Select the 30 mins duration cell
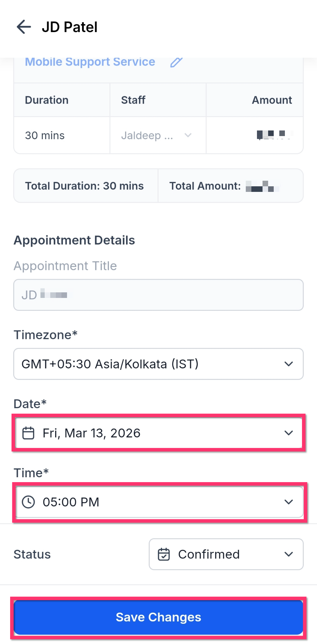Image resolution: width=317 pixels, height=644 pixels. pos(62,135)
